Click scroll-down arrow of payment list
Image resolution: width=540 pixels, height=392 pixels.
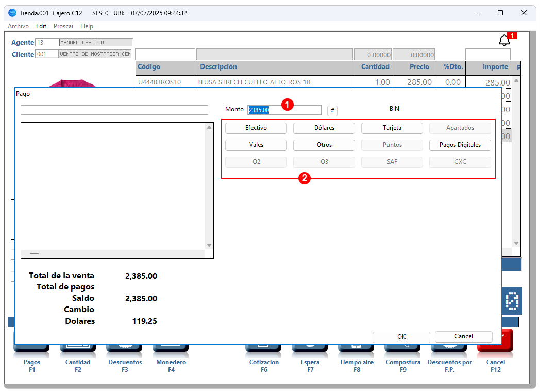[209, 245]
